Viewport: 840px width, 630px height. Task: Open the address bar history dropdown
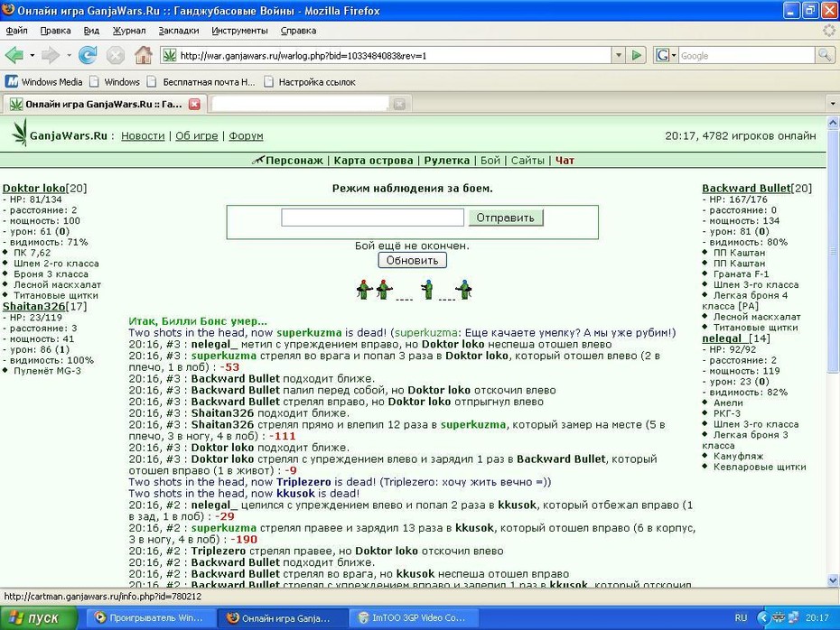coord(619,55)
